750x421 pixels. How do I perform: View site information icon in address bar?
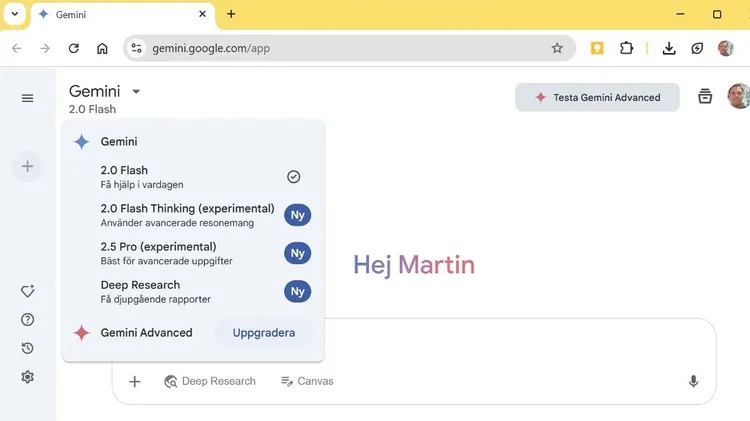tap(136, 48)
